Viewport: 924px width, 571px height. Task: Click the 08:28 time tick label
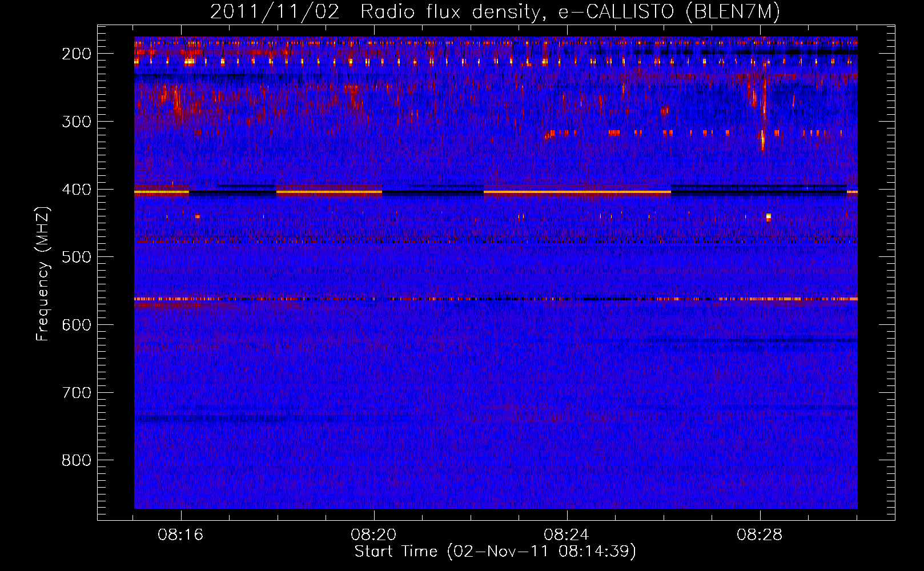(760, 535)
